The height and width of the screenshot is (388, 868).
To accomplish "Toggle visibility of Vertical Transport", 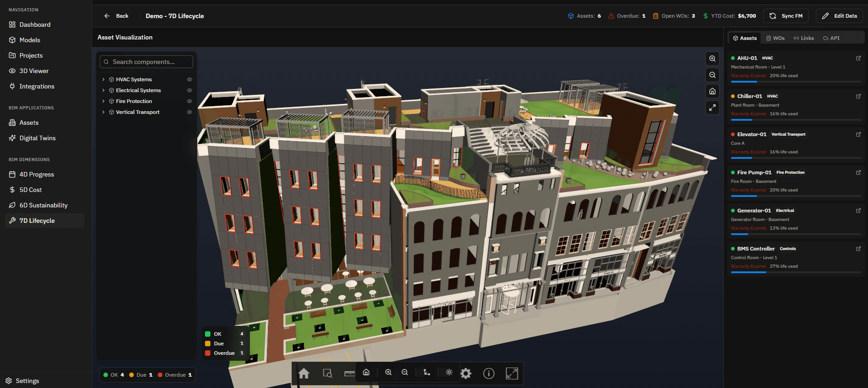I will pos(190,112).
